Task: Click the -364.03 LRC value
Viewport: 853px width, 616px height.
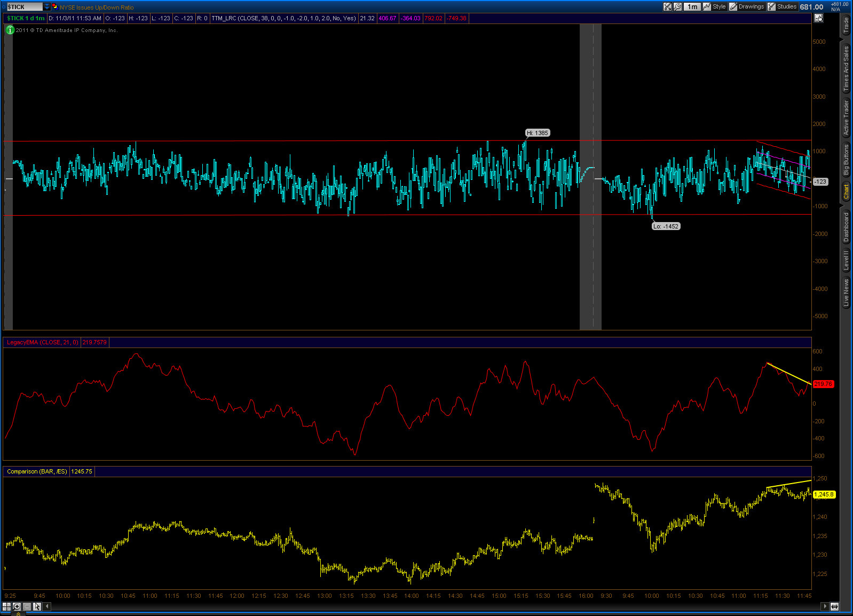Action: click(x=411, y=18)
